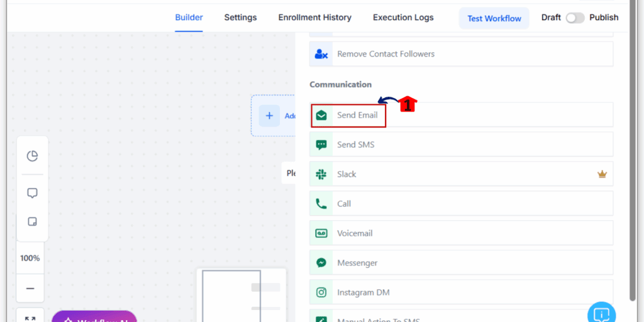Choose the Instagram DM icon
The height and width of the screenshot is (322, 644).
point(321,292)
